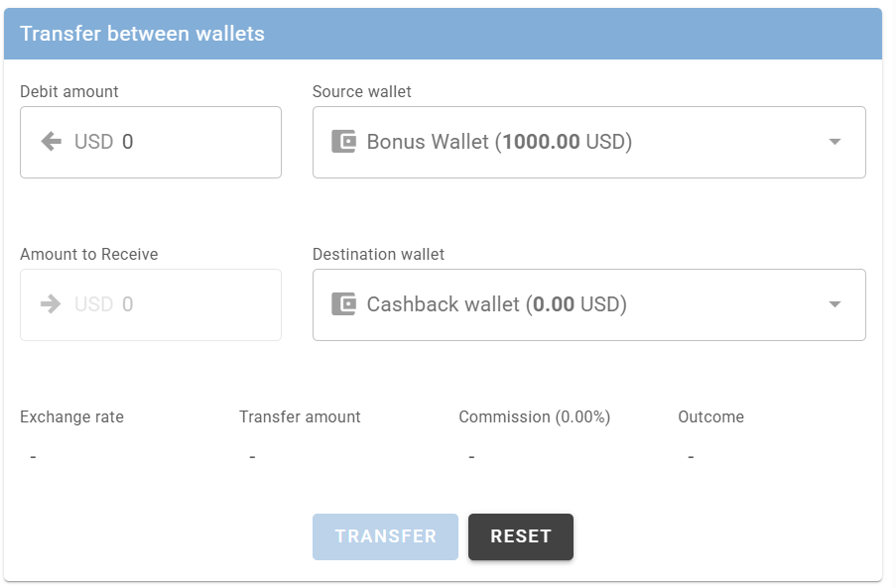Click the Exchange rate label
The width and height of the screenshot is (896, 588).
point(71,416)
